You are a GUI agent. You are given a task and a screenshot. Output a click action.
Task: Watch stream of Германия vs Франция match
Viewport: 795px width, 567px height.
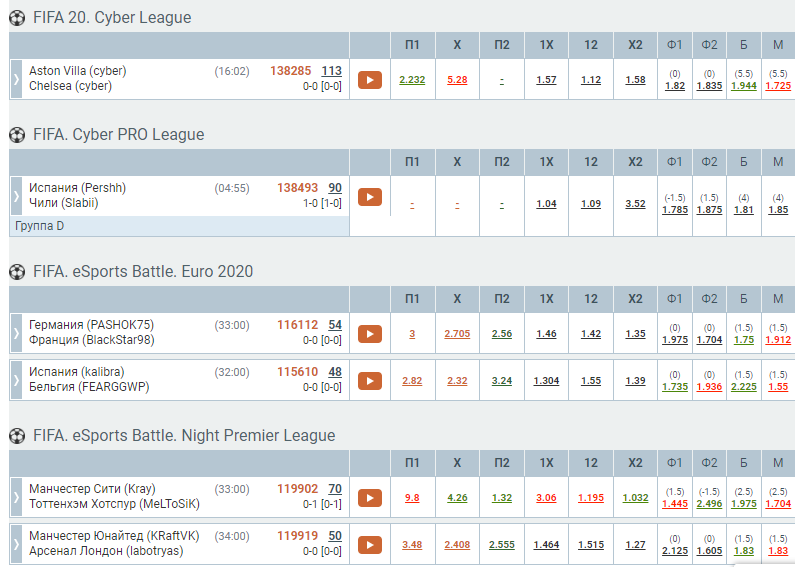coord(370,334)
